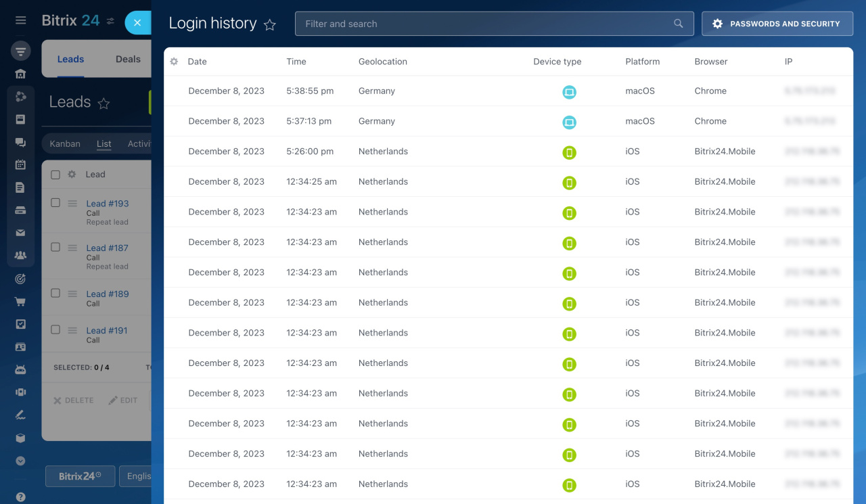Screen dimensions: 866x504
Task: Click the search magnifier icon
Action: coord(678,24)
